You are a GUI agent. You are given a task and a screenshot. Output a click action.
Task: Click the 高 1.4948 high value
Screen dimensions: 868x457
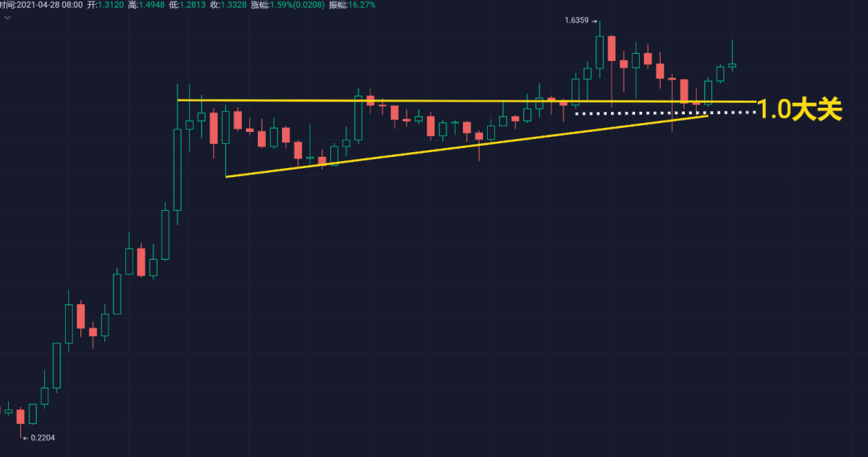(146, 5)
